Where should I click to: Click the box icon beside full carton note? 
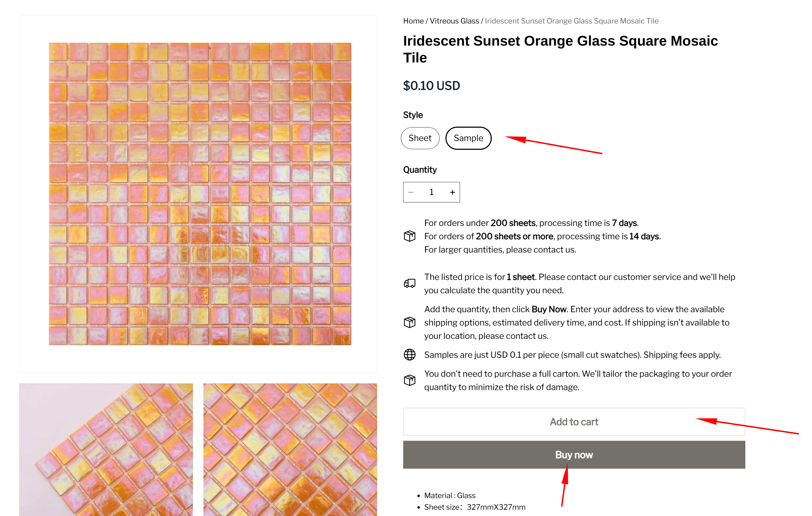[x=409, y=380]
